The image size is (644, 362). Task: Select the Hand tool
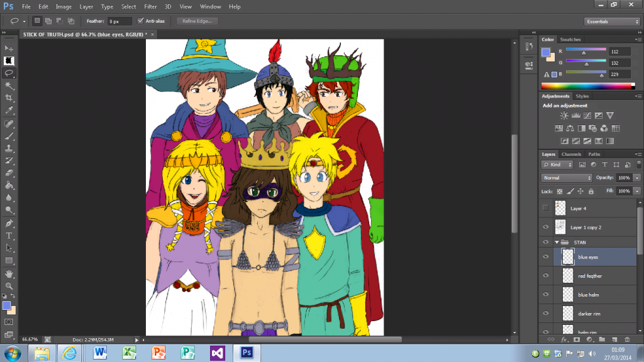pos(9,274)
